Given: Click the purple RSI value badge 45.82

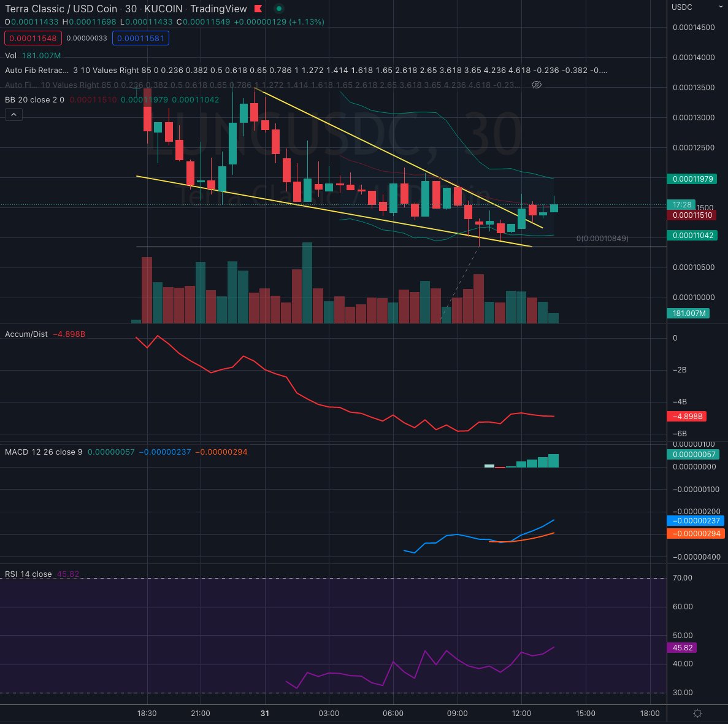Looking at the screenshot, I should point(681,648).
